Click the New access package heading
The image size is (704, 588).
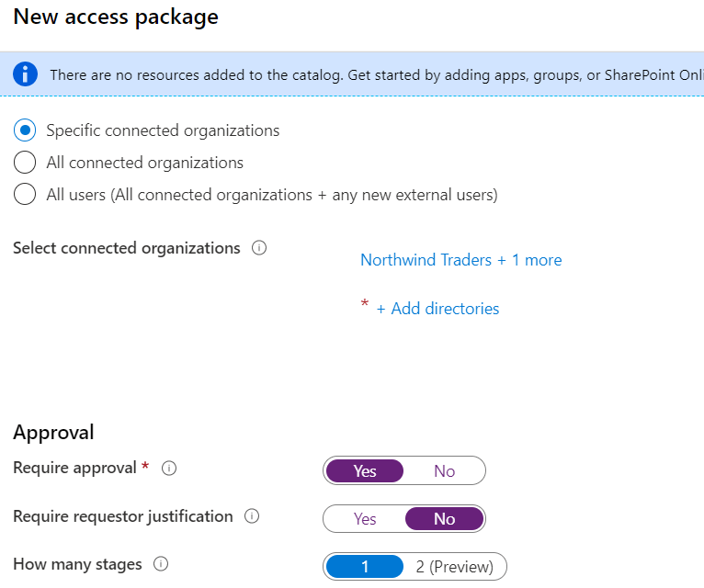click(x=116, y=17)
